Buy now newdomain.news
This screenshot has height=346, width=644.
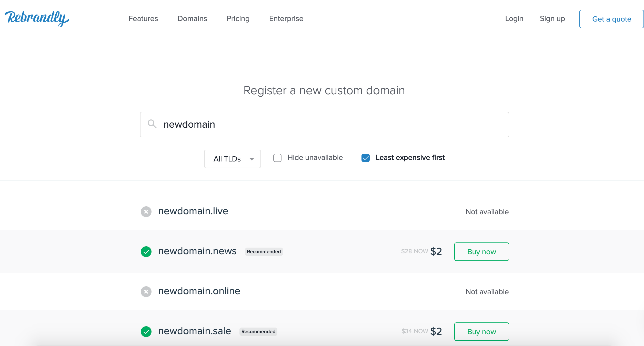[482, 252]
